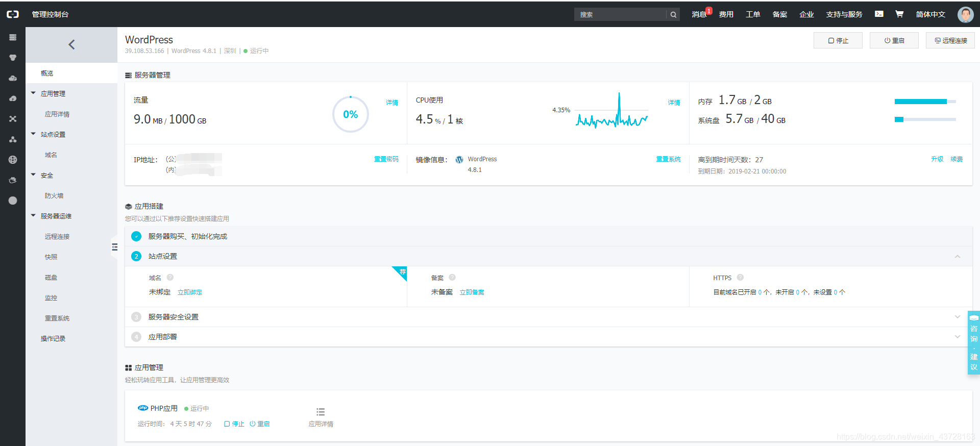Open 应用详情 list icon under PHP应用 card
The image size is (980, 446).
click(x=321, y=412)
